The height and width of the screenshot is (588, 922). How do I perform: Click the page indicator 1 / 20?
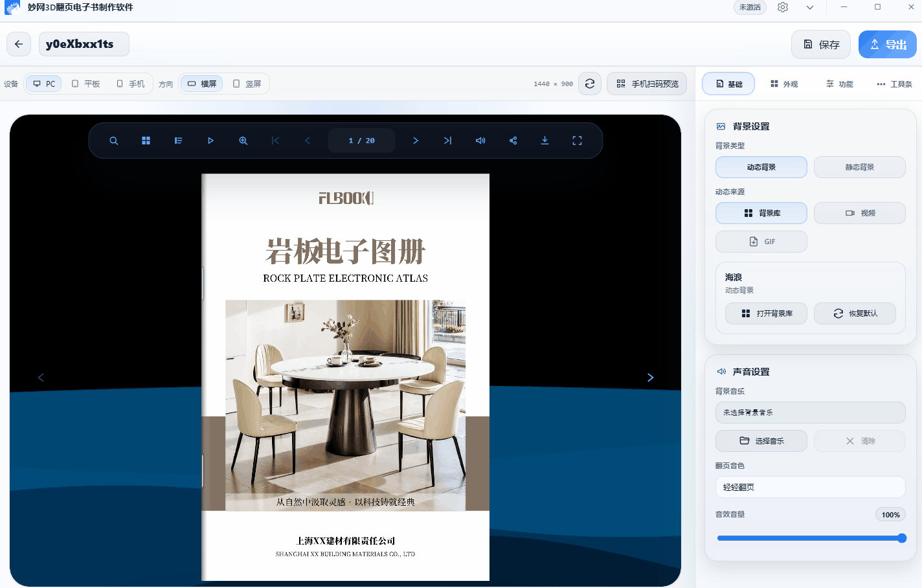[x=361, y=141]
